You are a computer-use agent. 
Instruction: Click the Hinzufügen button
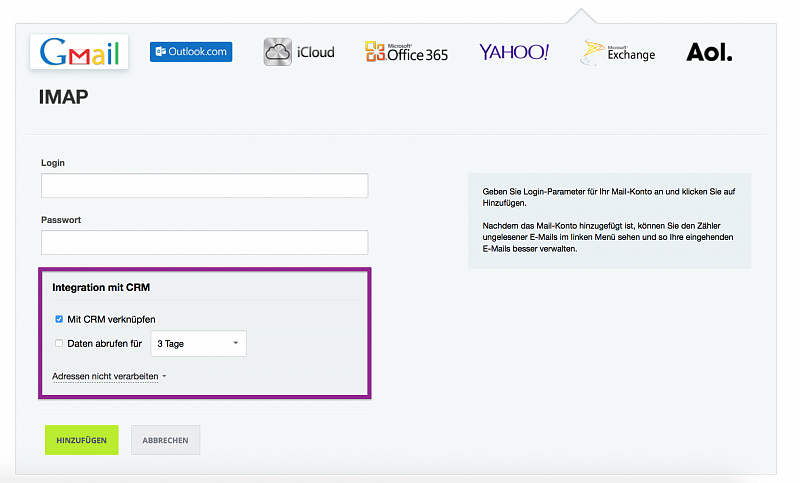click(x=82, y=440)
